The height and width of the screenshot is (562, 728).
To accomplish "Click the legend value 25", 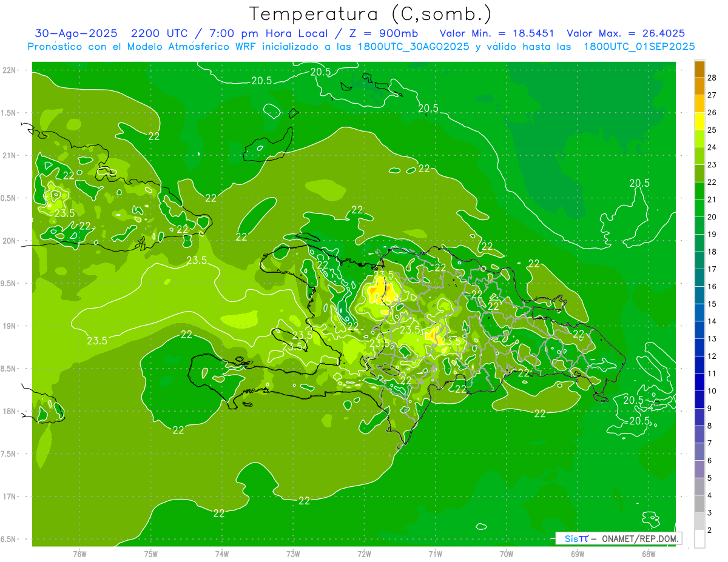I will pyautogui.click(x=712, y=130).
